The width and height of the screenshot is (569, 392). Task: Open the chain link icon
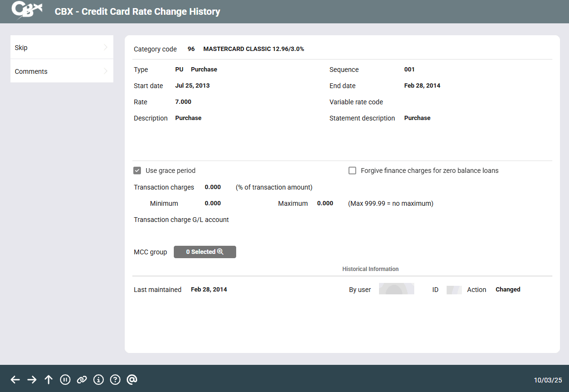click(x=82, y=380)
